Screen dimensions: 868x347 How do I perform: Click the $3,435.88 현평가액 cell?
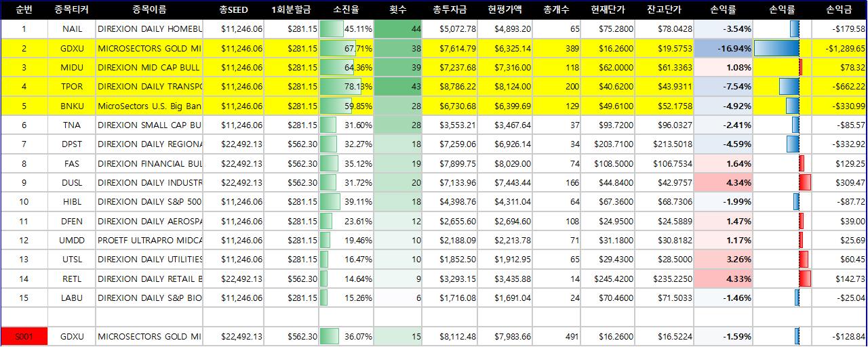pos(505,279)
